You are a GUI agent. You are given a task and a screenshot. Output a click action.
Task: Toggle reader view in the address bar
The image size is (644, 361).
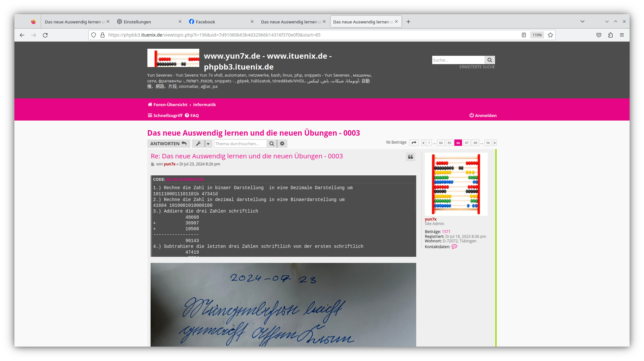coord(524,35)
